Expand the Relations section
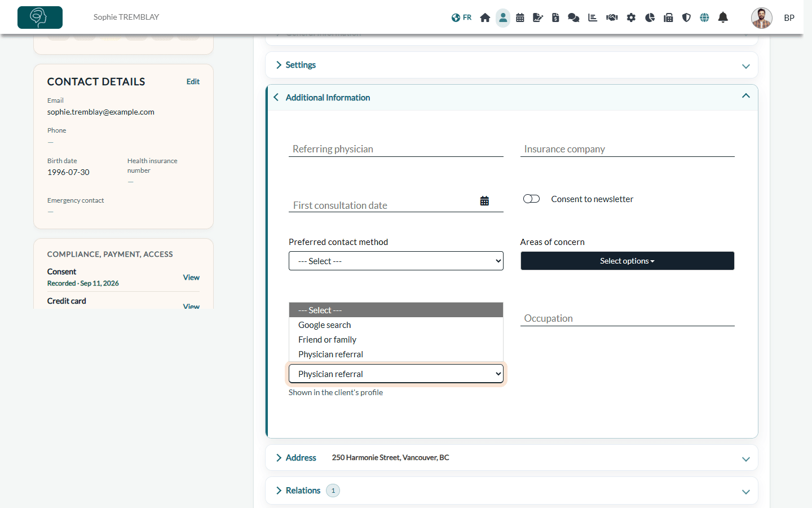This screenshot has width=812, height=508. (x=511, y=491)
